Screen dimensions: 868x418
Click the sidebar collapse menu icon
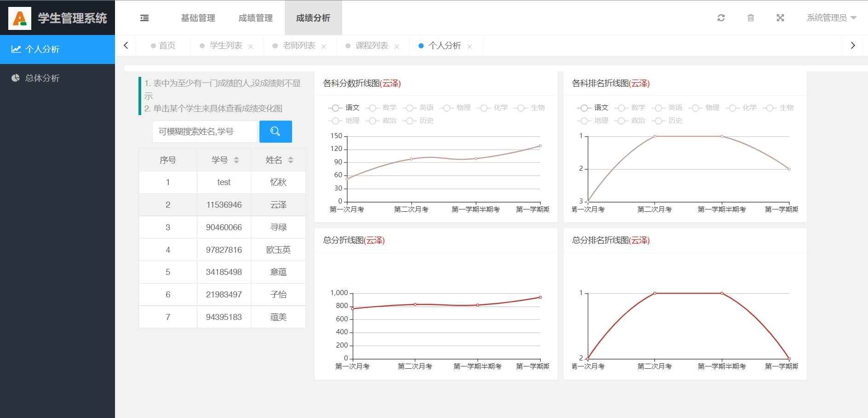(144, 18)
